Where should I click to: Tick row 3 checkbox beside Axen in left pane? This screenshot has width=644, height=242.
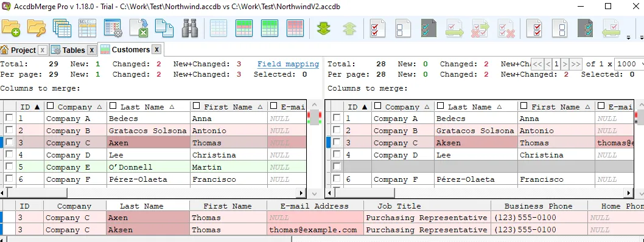9,142
